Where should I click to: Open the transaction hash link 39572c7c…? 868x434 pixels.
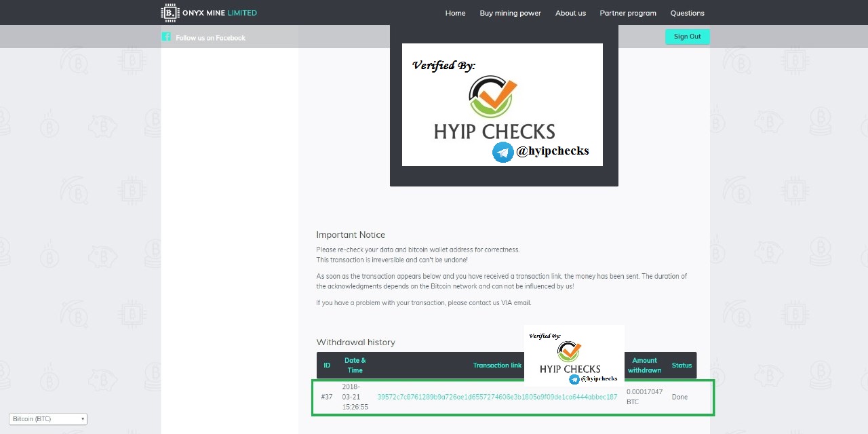coord(497,397)
